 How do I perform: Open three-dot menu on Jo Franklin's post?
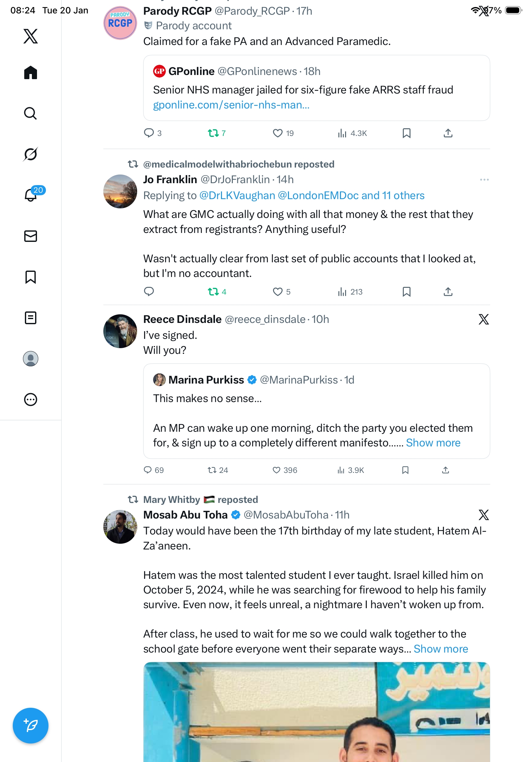point(484,180)
